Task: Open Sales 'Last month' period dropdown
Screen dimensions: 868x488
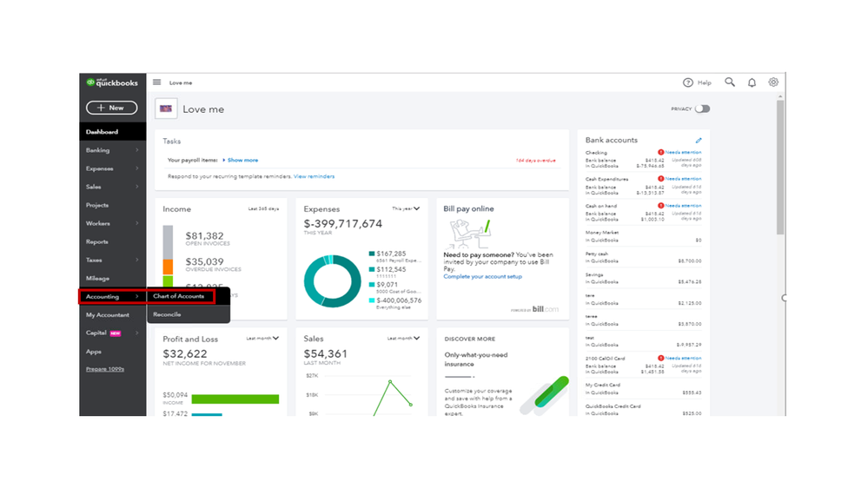Action: (x=403, y=338)
